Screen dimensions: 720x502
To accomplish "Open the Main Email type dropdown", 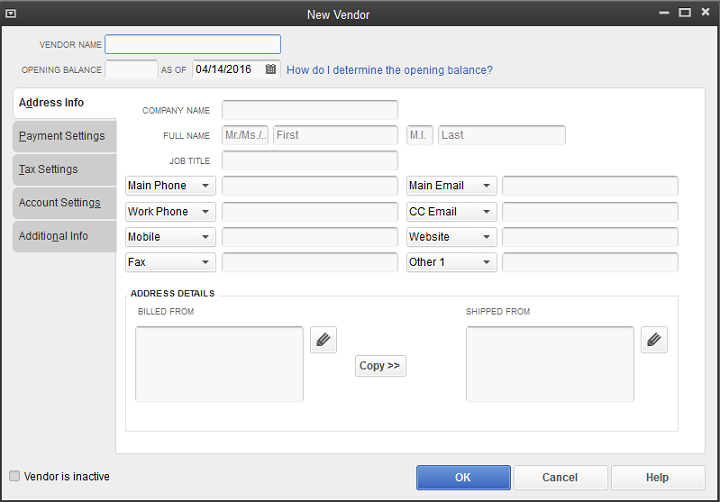I will [451, 186].
